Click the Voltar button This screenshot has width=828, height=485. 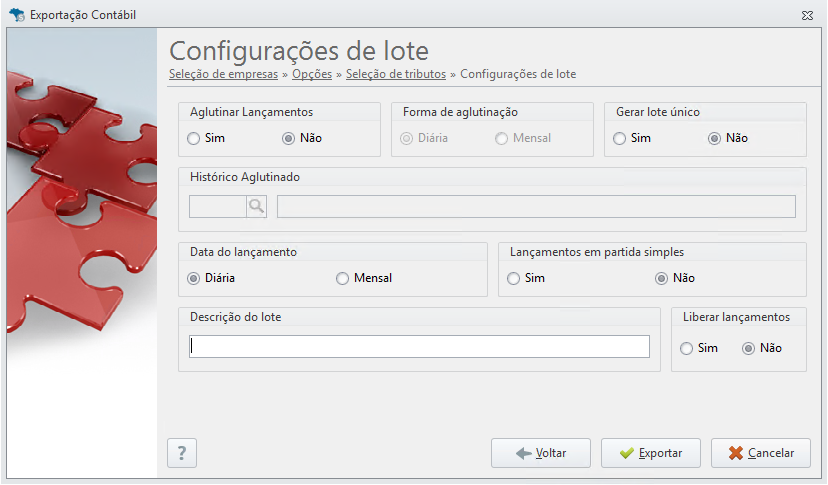pos(541,453)
